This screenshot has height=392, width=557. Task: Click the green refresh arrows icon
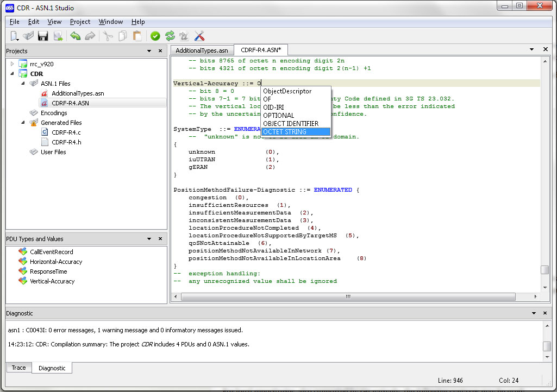(170, 36)
